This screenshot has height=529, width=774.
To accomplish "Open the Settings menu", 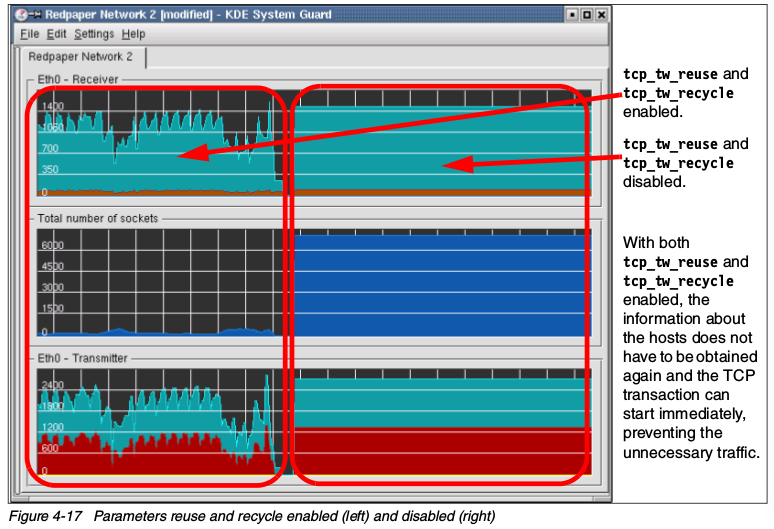I will click(94, 34).
